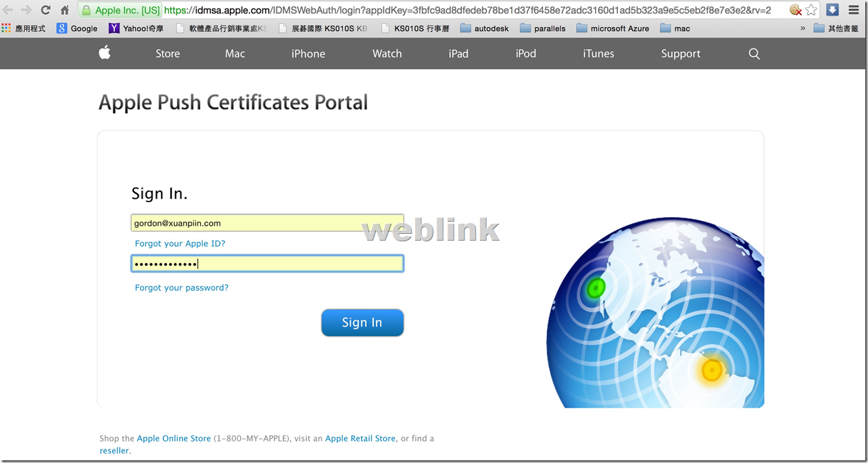Open 其他書籤 bookmarks folder
Viewport: 868px width, 463px height.
click(x=838, y=28)
